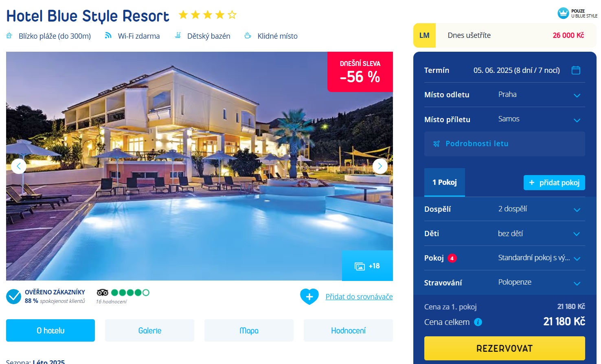Open the Stravování Polopenze dropdown
The height and width of the screenshot is (364, 601).
(504, 283)
